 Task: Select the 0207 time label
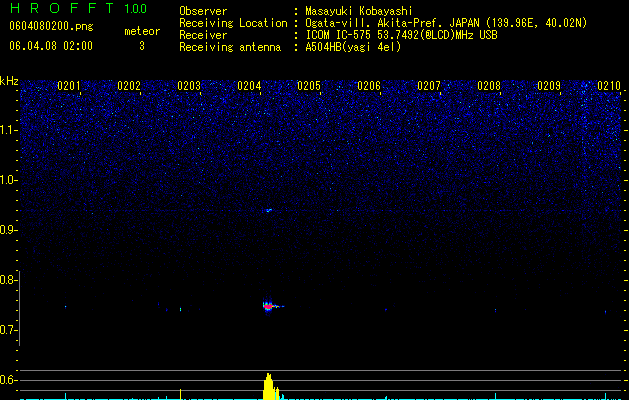(x=428, y=86)
